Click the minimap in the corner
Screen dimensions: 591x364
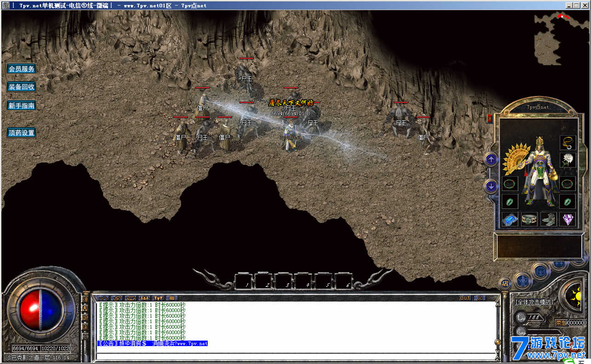[562, 39]
